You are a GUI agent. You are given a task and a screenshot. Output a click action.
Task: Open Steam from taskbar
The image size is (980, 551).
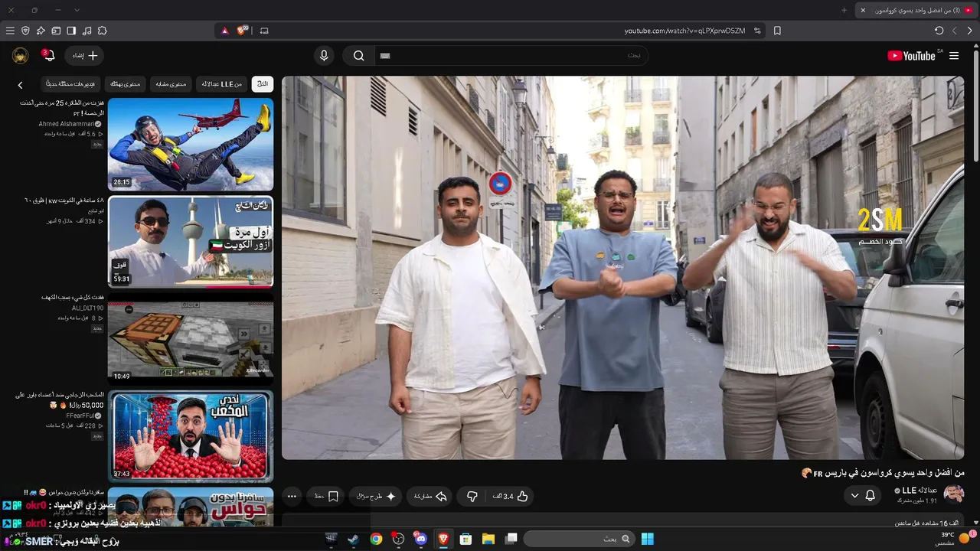(x=353, y=539)
